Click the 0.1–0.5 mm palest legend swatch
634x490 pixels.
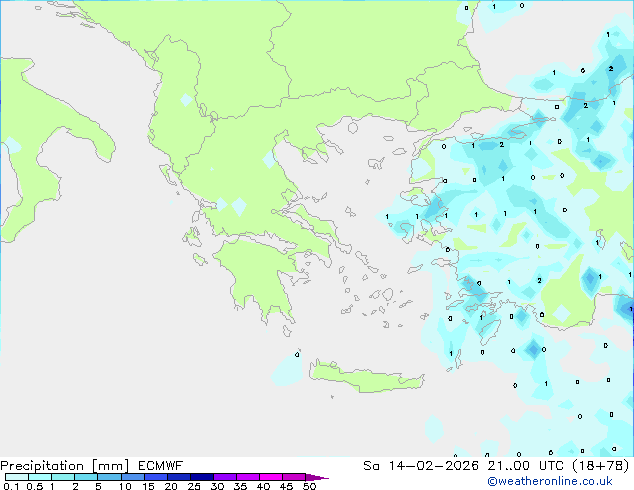tap(17, 477)
